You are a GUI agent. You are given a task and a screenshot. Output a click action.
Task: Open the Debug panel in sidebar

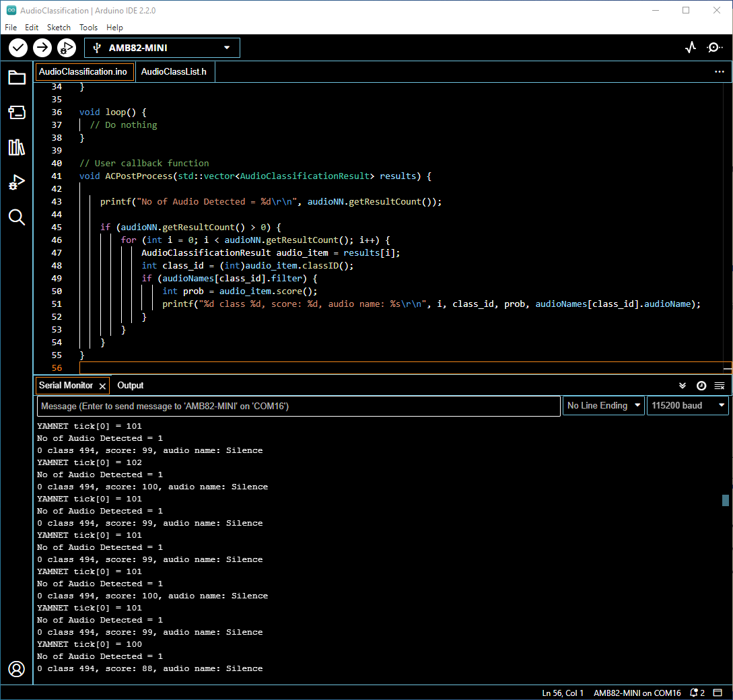coord(17,182)
